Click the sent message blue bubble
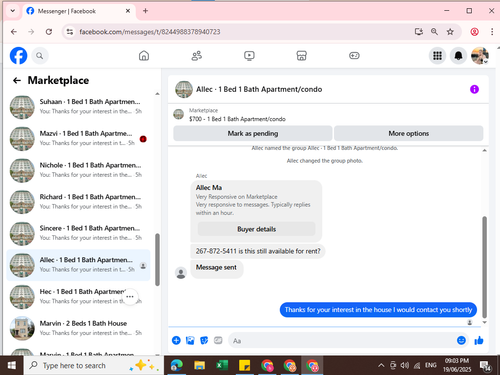 pyautogui.click(x=378, y=310)
